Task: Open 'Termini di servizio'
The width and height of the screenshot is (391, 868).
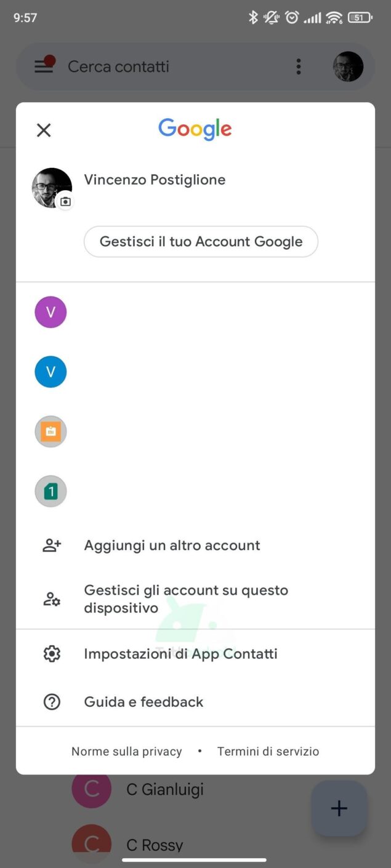Action: pyautogui.click(x=268, y=751)
